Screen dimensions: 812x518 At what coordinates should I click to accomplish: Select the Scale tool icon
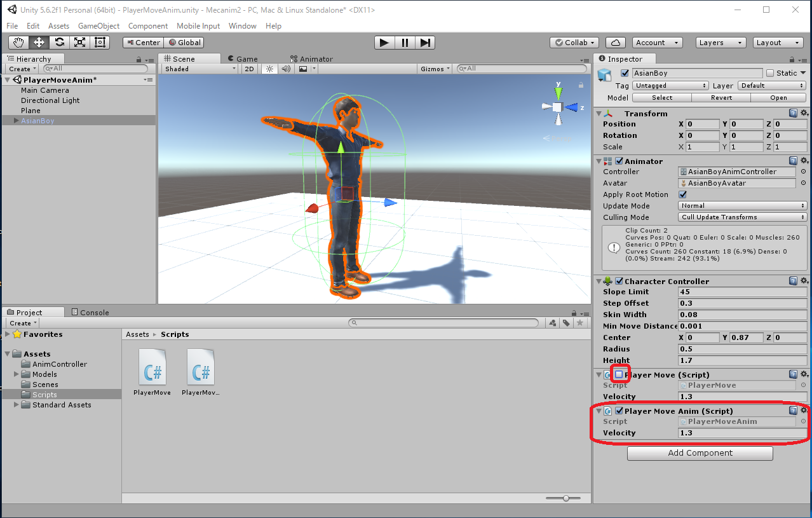[x=79, y=43]
